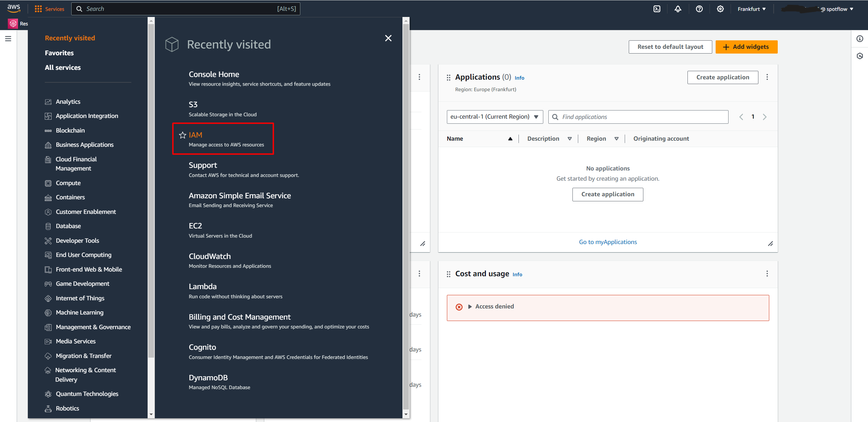
Task: Select the Favorites menu section
Action: (x=59, y=53)
